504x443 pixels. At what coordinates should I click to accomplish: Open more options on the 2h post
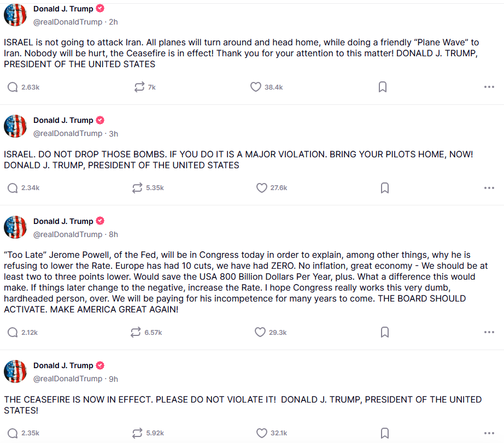489,87
